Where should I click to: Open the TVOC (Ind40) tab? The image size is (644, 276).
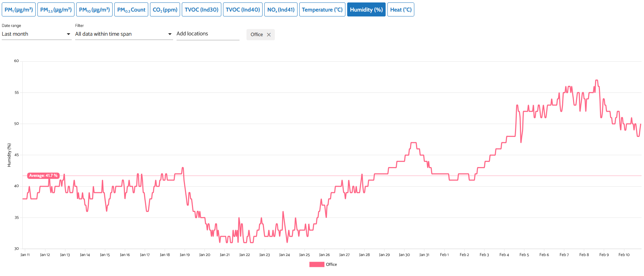tap(243, 10)
